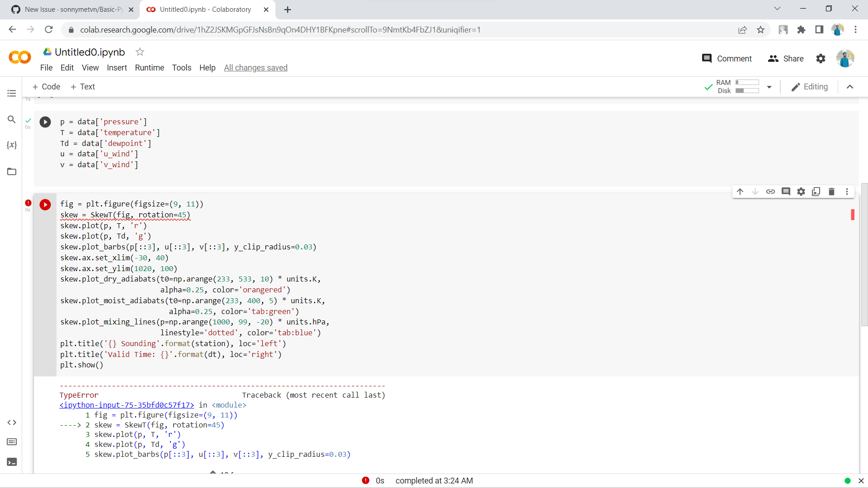
Task: Open the ipython-input traceback link
Action: click(x=127, y=405)
